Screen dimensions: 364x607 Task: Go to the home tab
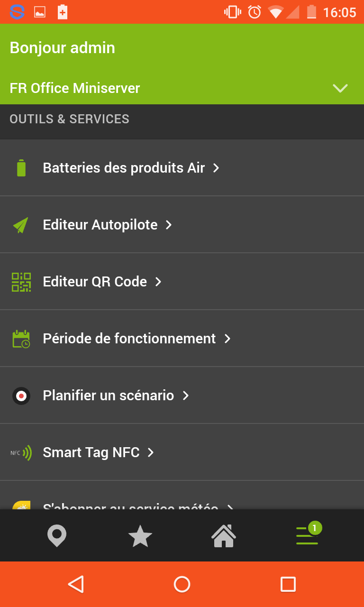pos(224,536)
